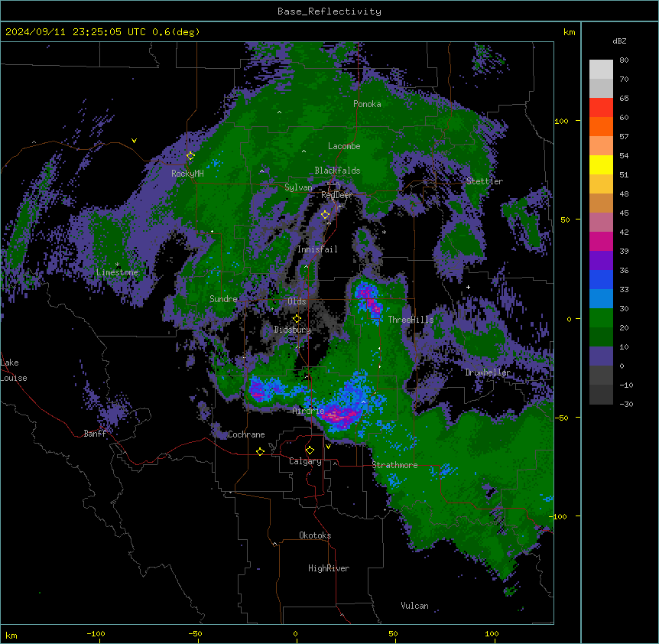
Task: Select the 30 dBZ light blue legend swatch
Action: [x=601, y=298]
